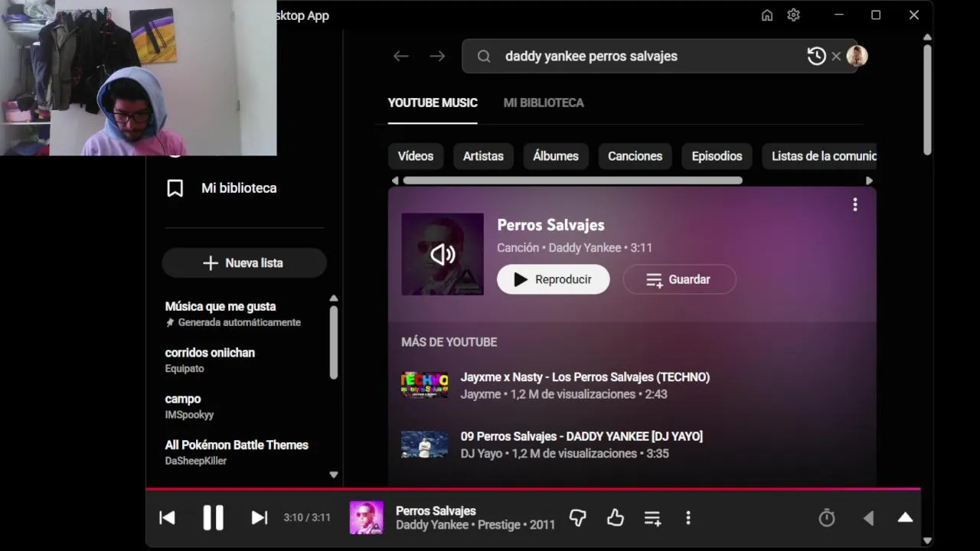Go forward with the right arrow
980x551 pixels.
coord(437,56)
